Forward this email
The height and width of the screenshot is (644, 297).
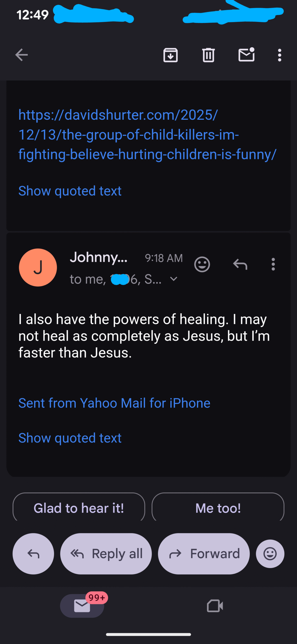[x=204, y=554]
